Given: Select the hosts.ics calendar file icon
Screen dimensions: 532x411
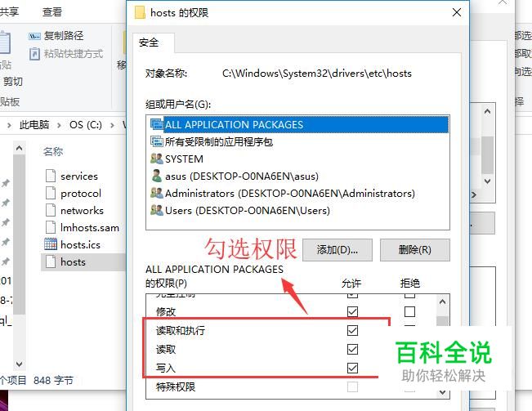Looking at the screenshot, I should pos(51,244).
